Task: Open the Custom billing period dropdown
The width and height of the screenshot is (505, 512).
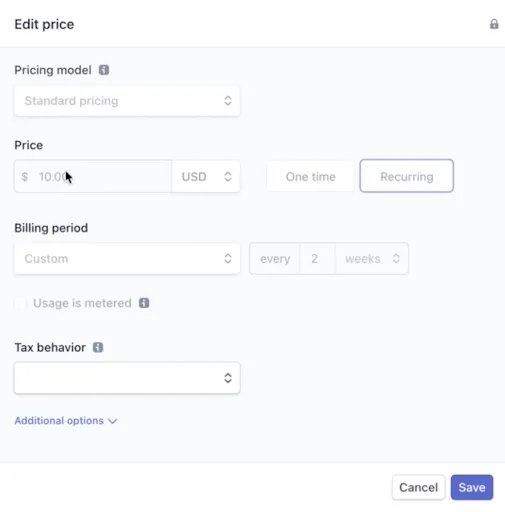Action: (127, 259)
